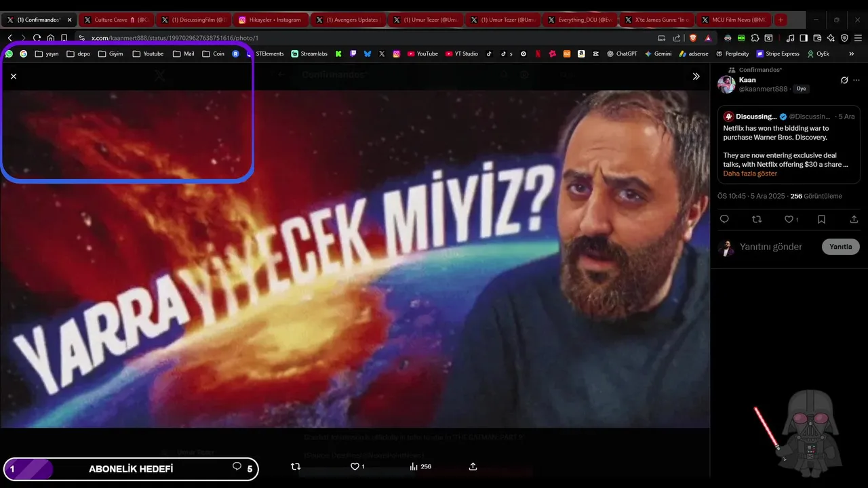The height and width of the screenshot is (488, 868).
Task: Switch to the Avengers Updates tab
Action: [x=348, y=20]
